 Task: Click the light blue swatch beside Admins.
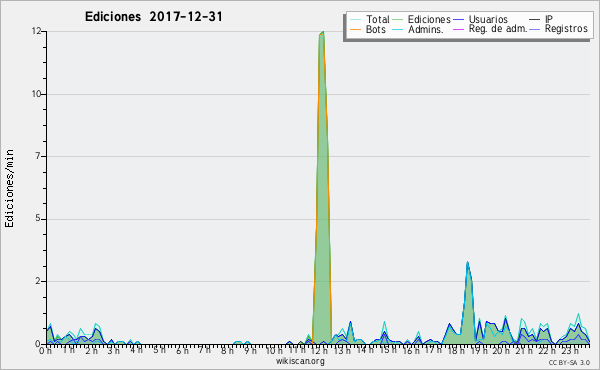pyautogui.click(x=398, y=29)
